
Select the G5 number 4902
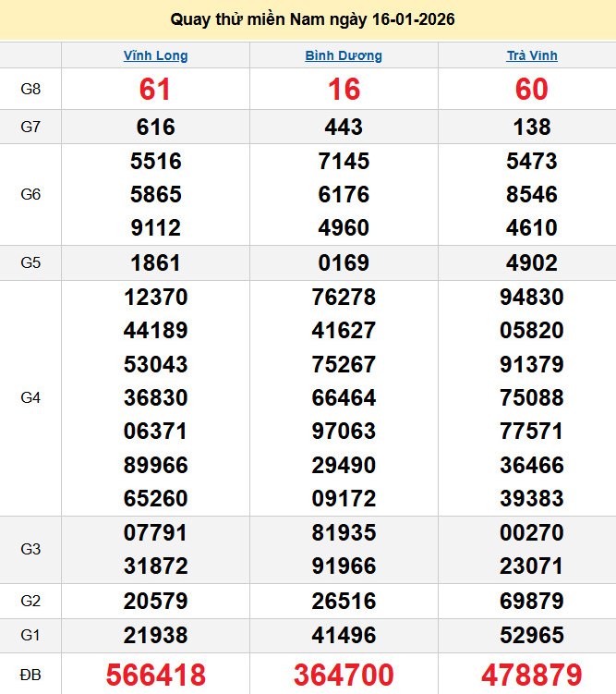(532, 262)
